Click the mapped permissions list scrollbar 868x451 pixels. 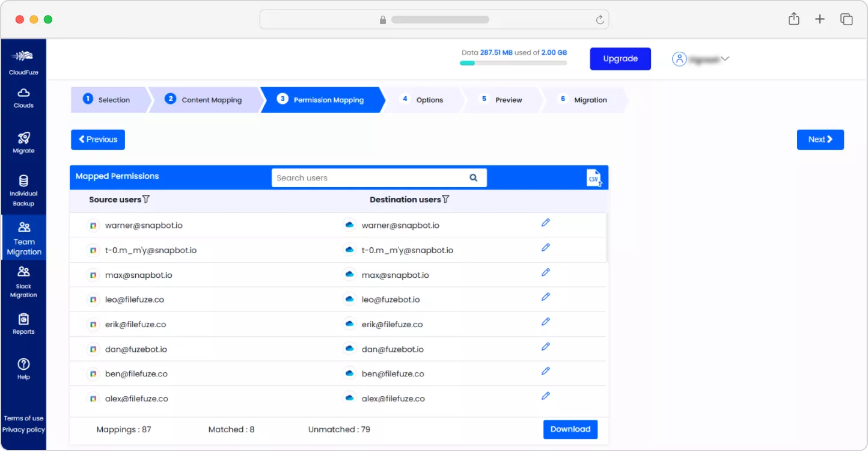pyautogui.click(x=607, y=238)
